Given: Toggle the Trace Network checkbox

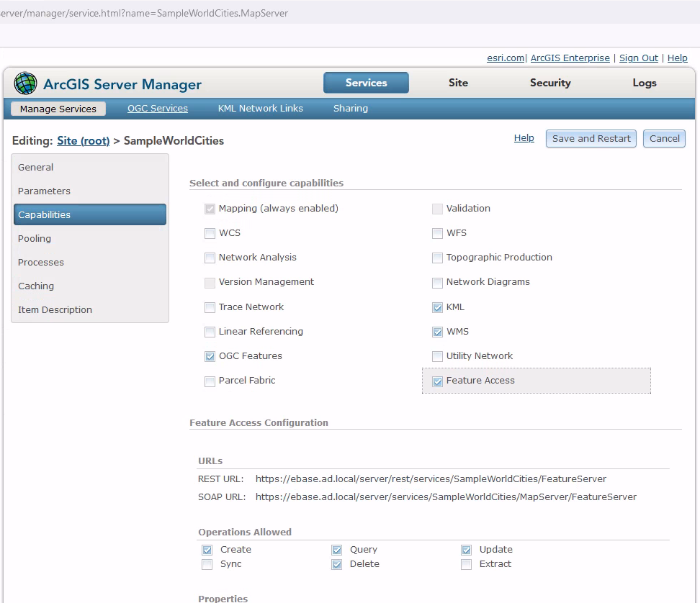Looking at the screenshot, I should point(210,307).
